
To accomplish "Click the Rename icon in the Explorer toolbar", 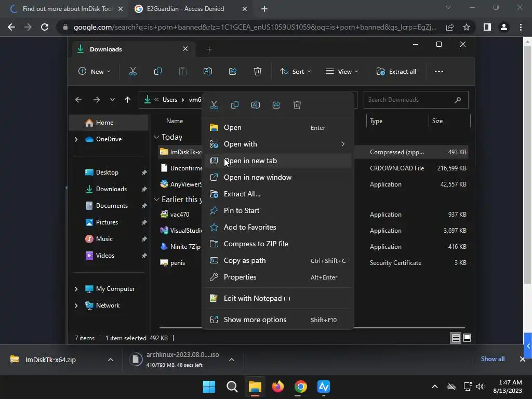I will [208, 71].
